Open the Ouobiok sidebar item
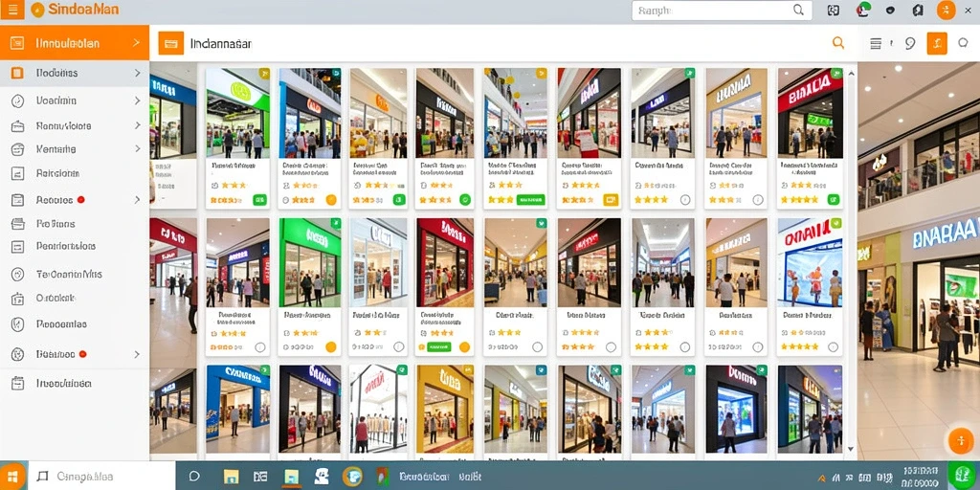Image resolution: width=980 pixels, height=490 pixels. (75, 299)
